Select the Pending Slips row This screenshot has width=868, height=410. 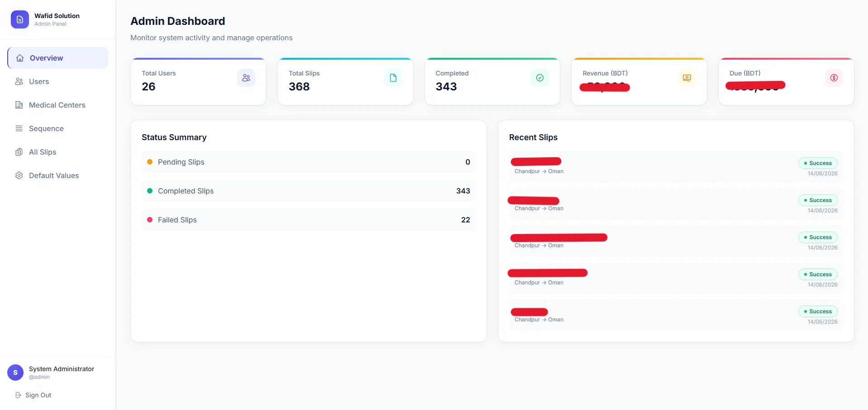click(309, 162)
